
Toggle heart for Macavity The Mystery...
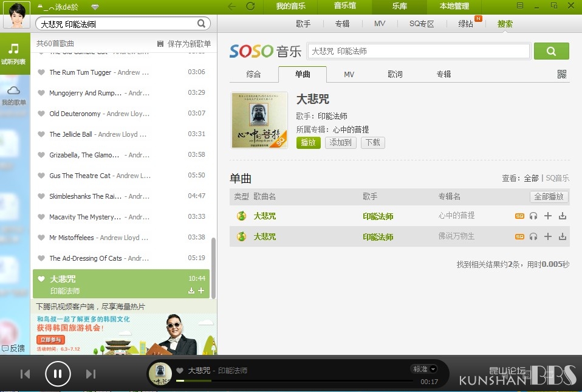pyautogui.click(x=41, y=217)
